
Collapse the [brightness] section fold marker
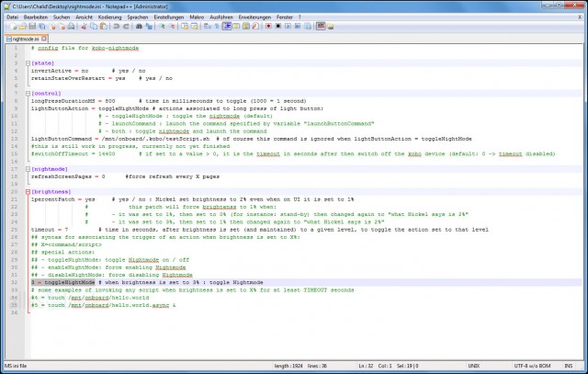point(27,191)
